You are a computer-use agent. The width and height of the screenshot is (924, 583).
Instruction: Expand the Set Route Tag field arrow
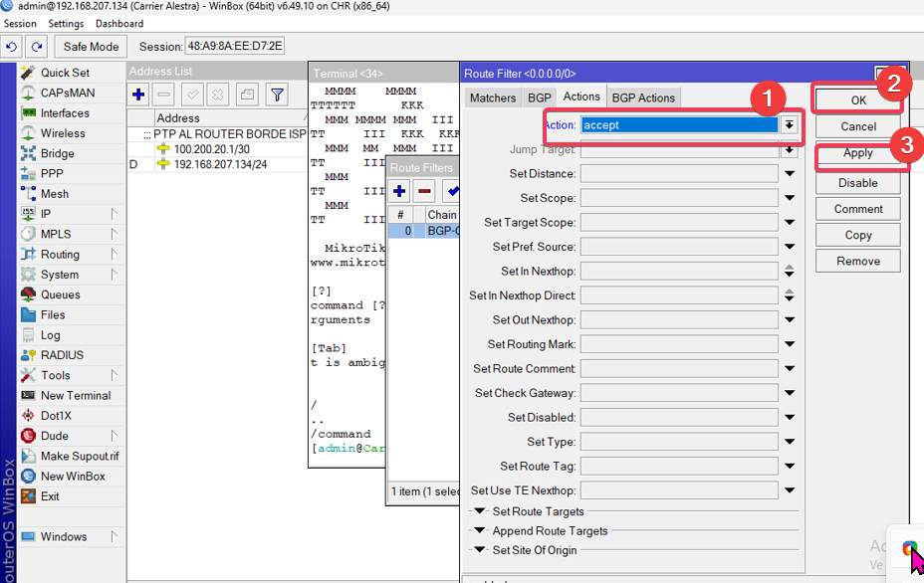click(790, 466)
